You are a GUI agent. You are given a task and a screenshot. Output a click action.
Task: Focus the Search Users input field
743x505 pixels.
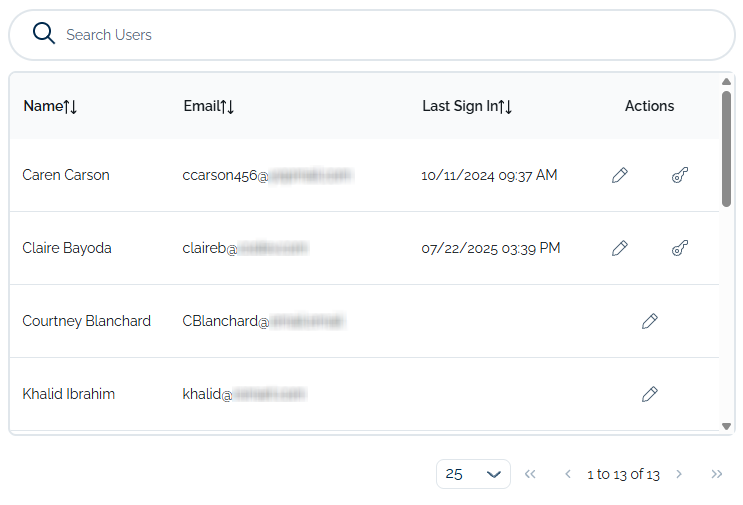pos(390,35)
